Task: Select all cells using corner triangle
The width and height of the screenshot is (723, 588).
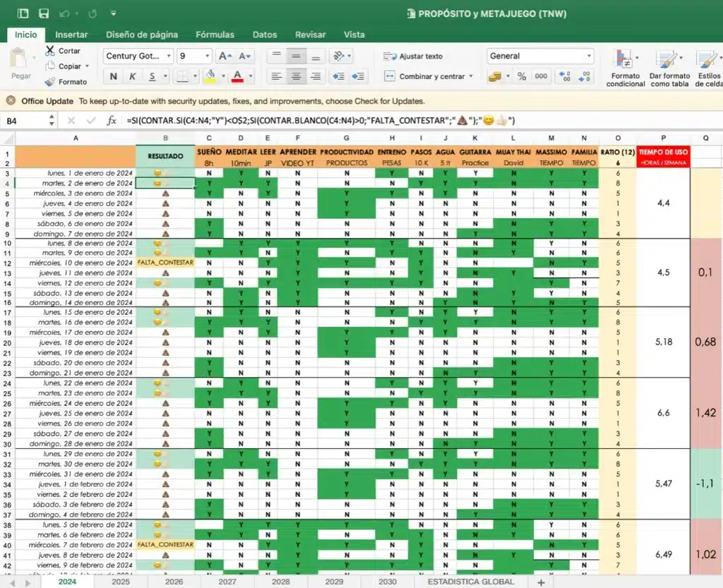Action: click(8, 138)
